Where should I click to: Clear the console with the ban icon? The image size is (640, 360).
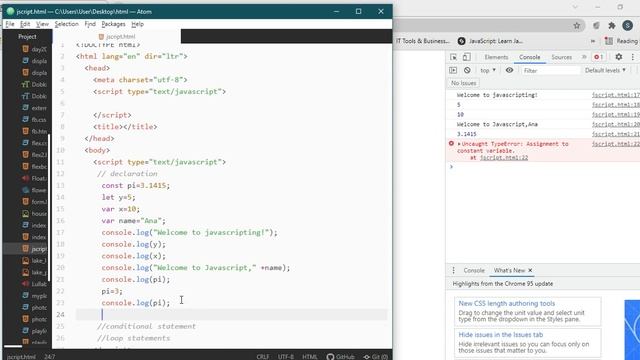click(x=467, y=70)
